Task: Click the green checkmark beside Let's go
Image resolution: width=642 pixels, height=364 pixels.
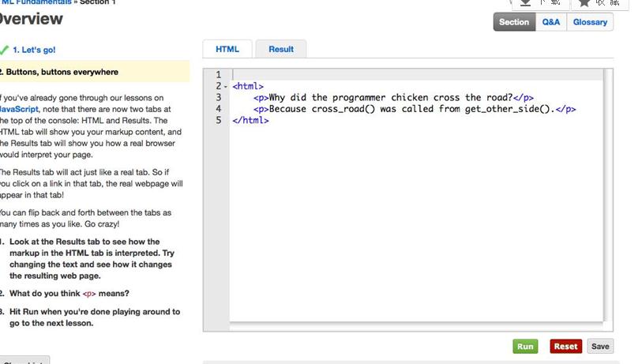Action: 4,50
